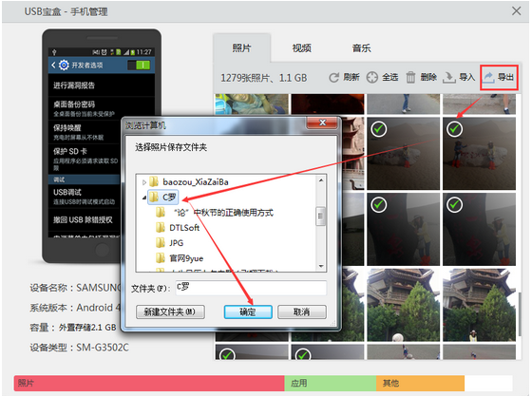The height and width of the screenshot is (396, 532).
Task: Click the folder tree scroll-up arrow
Action: click(321, 180)
